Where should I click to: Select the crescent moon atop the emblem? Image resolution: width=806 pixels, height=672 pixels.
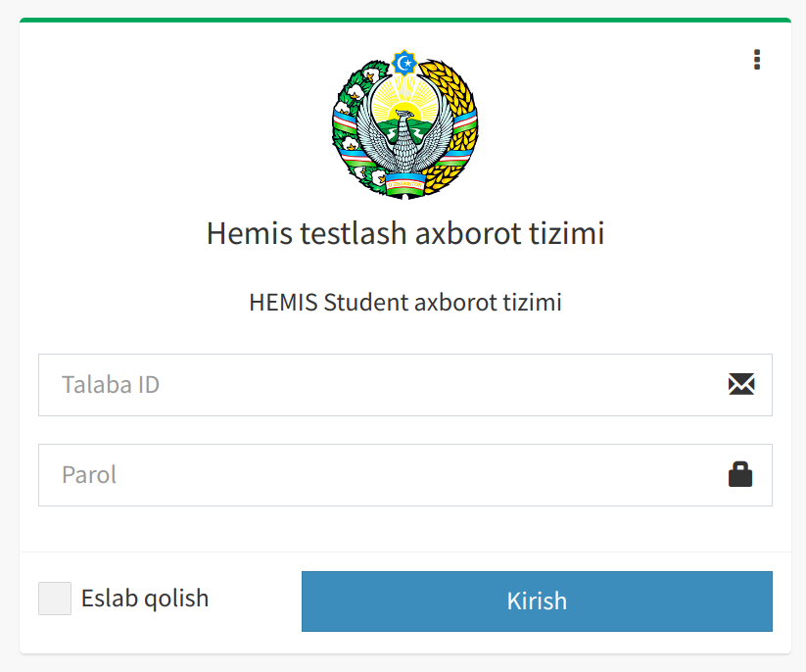[403, 61]
